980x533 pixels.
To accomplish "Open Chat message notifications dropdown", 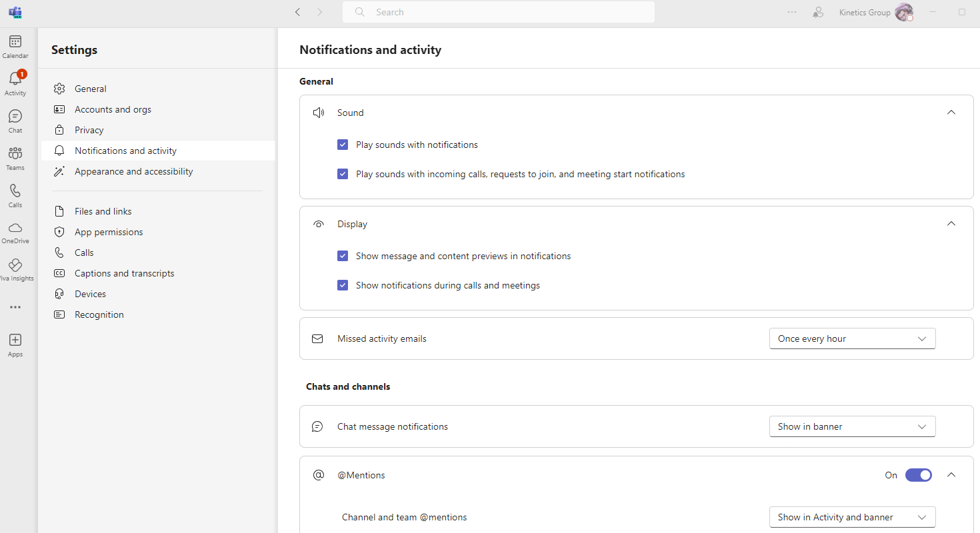I will (x=852, y=426).
